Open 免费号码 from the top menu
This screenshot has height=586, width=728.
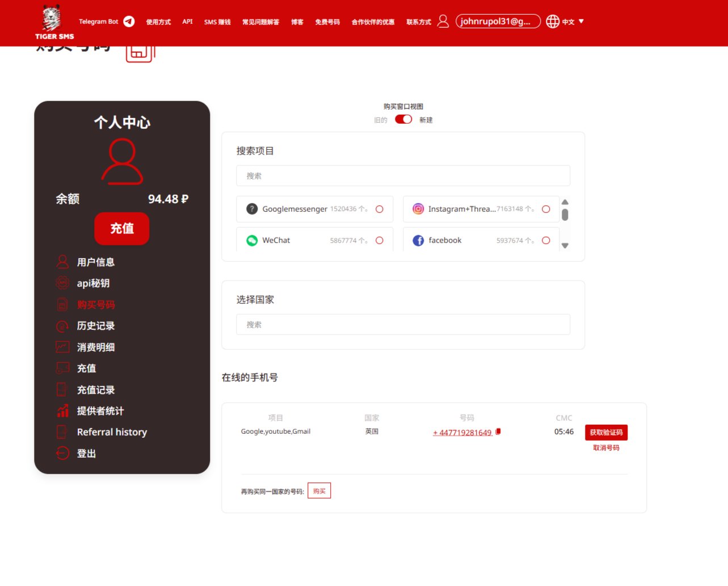pos(327,22)
